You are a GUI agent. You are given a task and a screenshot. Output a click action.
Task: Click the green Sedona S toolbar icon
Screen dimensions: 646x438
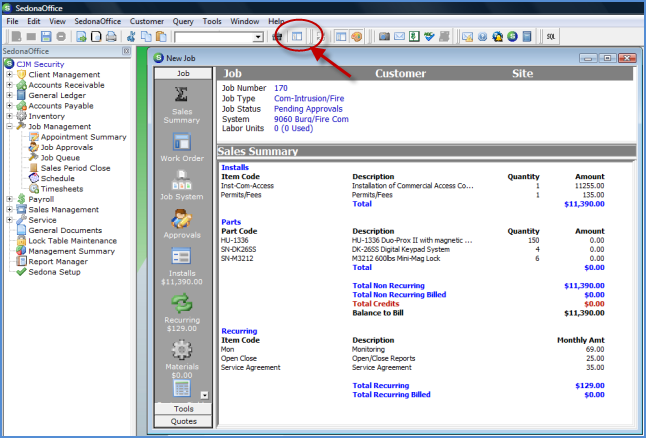point(512,37)
